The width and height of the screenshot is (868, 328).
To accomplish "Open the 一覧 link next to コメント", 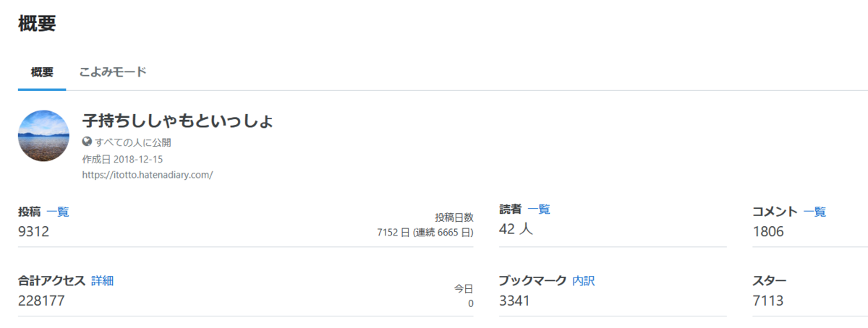I will coord(814,212).
